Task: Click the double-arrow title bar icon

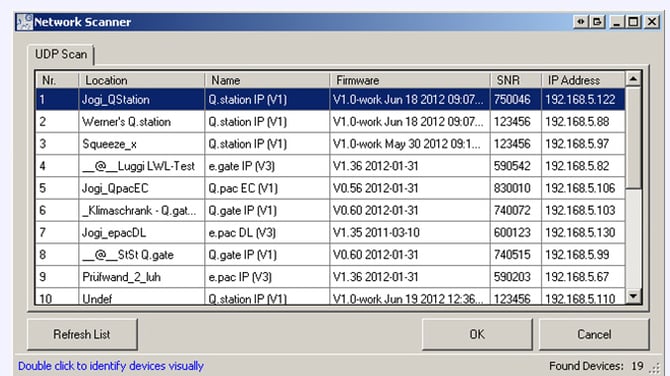Action: click(x=580, y=21)
